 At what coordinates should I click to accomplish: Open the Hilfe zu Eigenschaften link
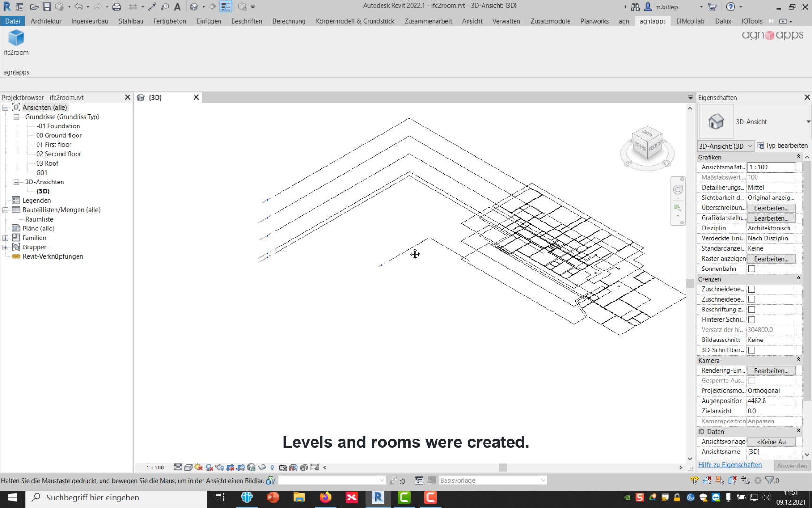(x=730, y=465)
